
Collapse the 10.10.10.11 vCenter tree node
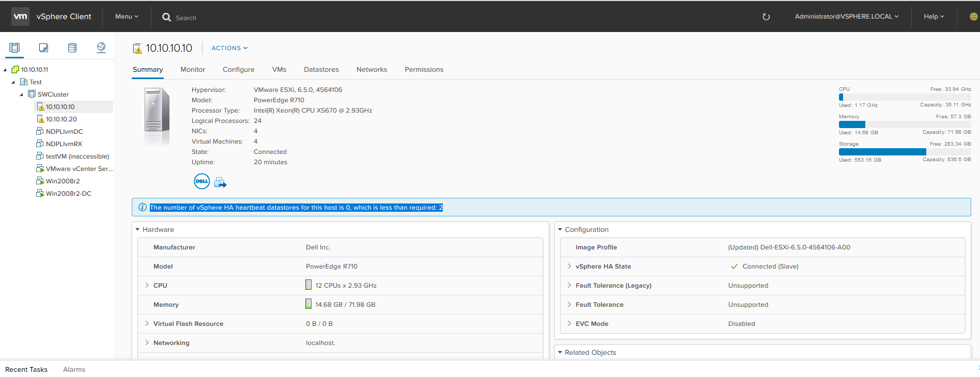click(5, 70)
